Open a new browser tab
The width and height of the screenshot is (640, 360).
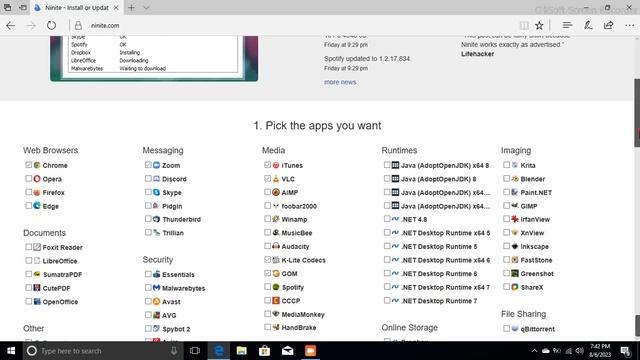131,8
